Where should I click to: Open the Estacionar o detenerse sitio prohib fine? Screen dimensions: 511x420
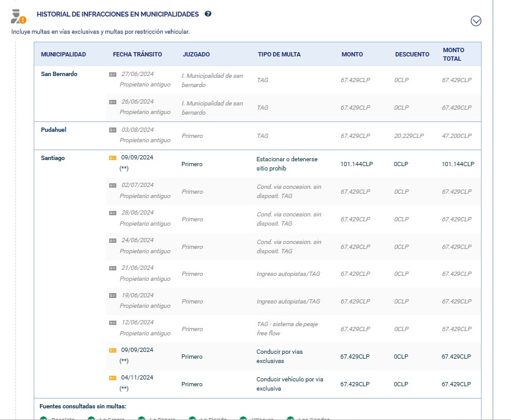287,164
